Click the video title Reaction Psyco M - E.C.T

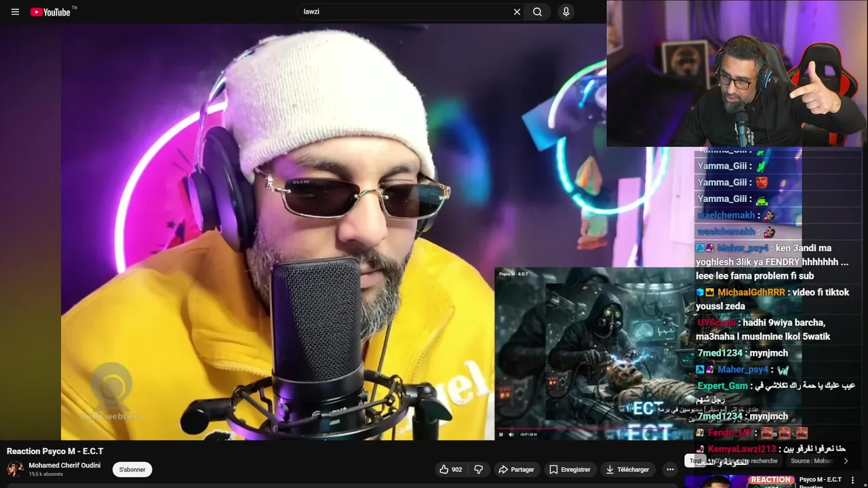click(x=55, y=451)
